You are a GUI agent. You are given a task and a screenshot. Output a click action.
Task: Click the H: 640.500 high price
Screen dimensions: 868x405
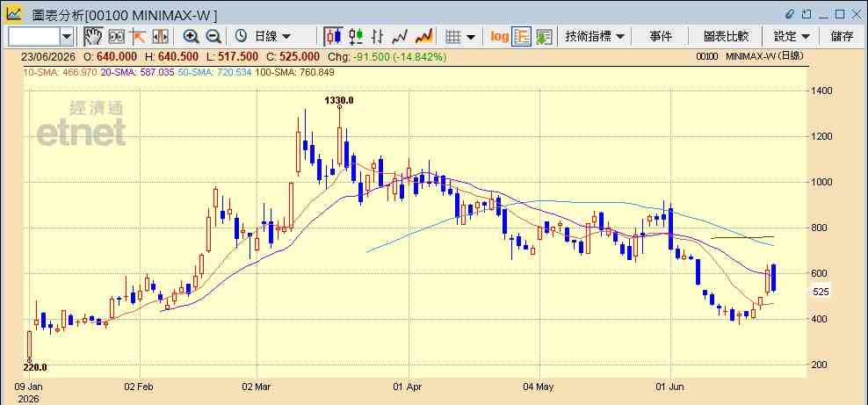173,57
